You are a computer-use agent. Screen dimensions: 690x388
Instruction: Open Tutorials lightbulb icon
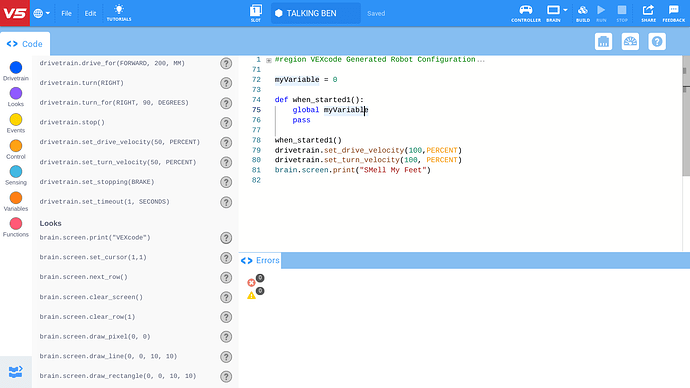coord(119,13)
